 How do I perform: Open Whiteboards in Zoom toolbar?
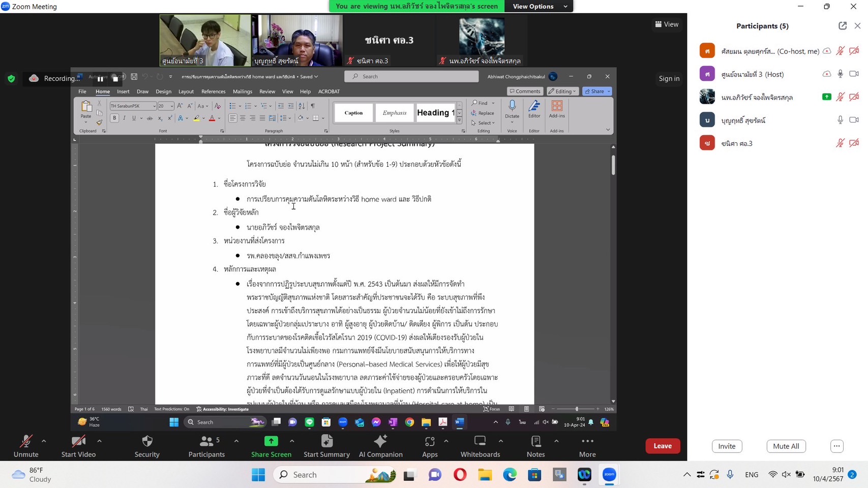(480, 446)
